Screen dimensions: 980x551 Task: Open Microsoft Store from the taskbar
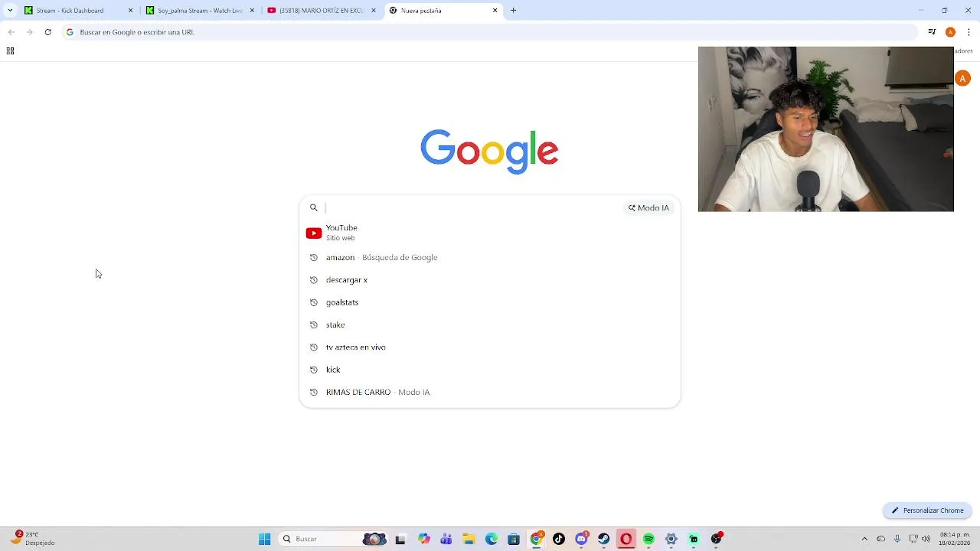pos(514,539)
